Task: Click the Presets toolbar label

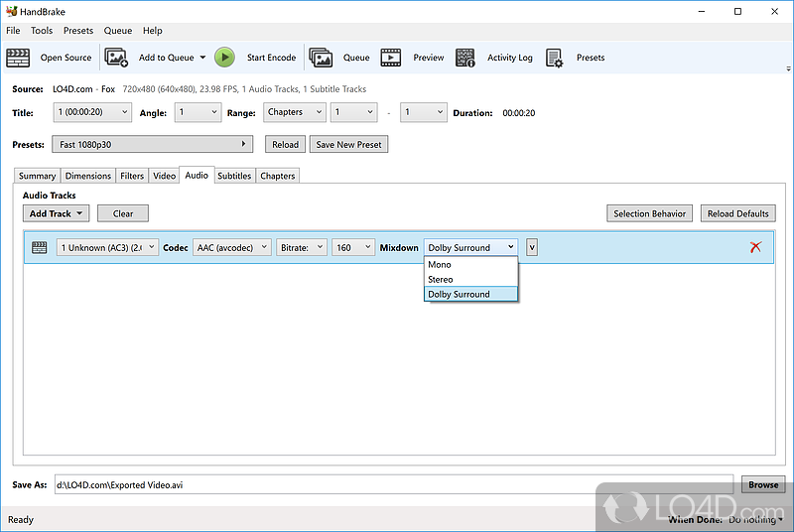Action: tap(591, 58)
